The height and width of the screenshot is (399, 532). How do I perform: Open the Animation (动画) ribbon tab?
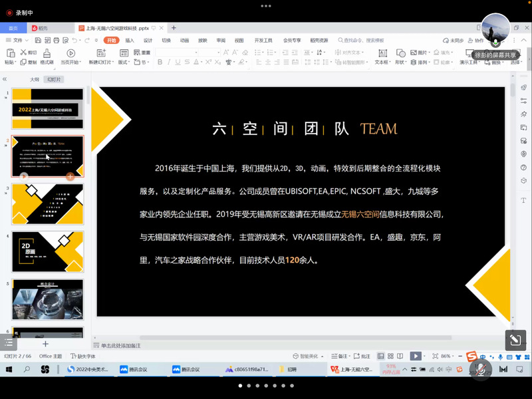(x=185, y=41)
